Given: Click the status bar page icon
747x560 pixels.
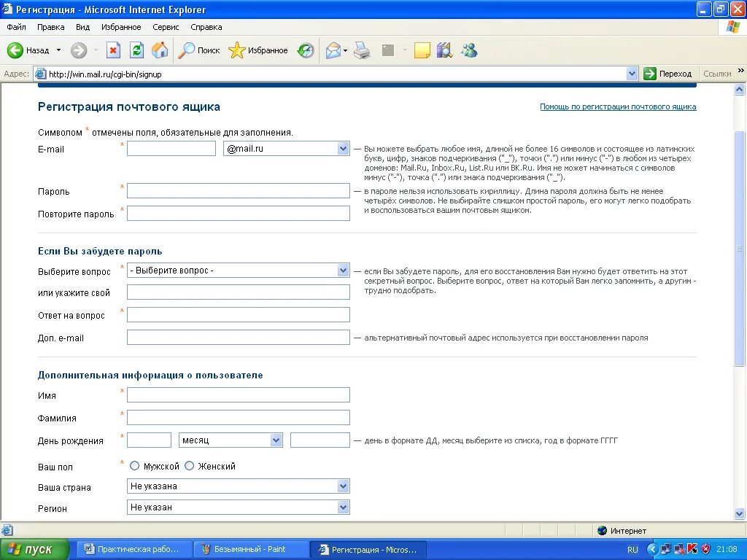Looking at the screenshot, I should pos(7,530).
